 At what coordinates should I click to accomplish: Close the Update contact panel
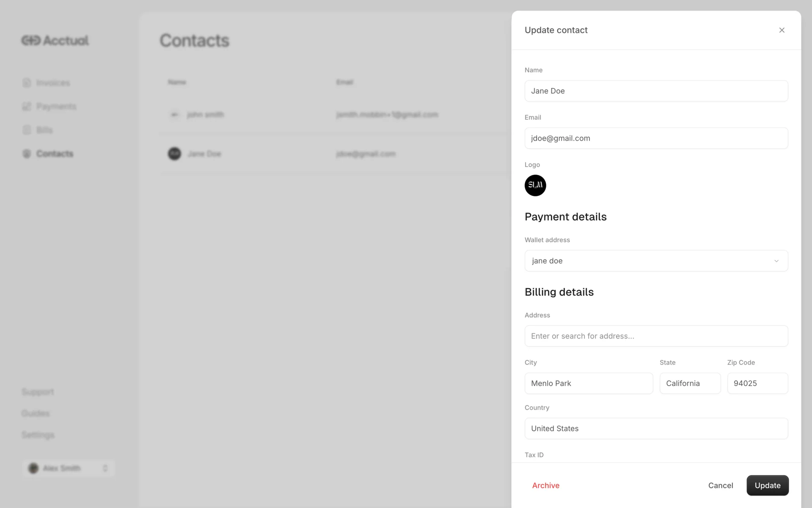click(782, 30)
